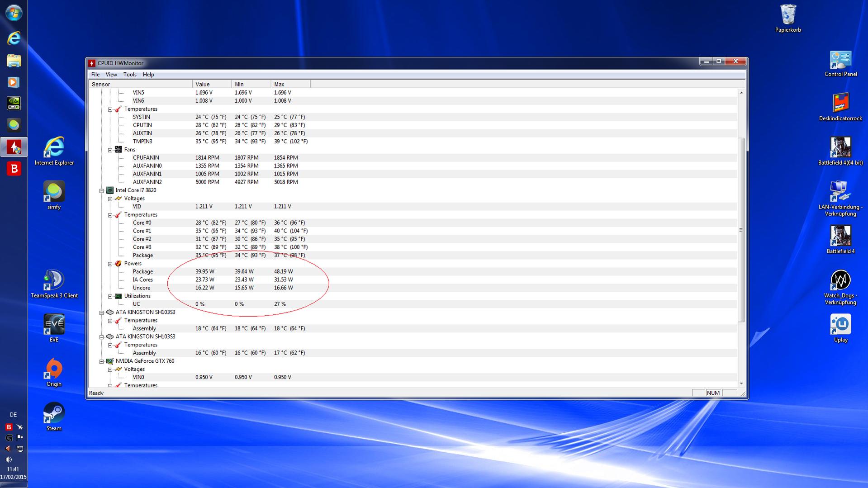
Task: Open the Papierkorb recycle bin
Action: pos(788,19)
